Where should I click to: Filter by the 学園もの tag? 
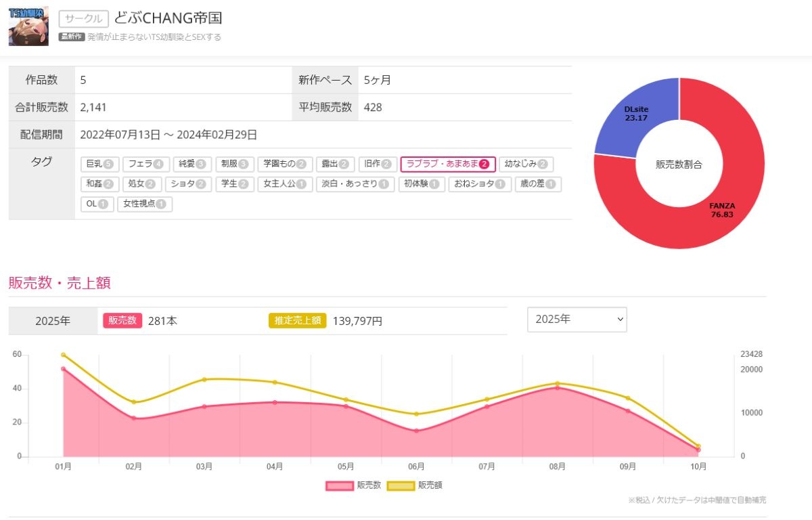(x=284, y=165)
